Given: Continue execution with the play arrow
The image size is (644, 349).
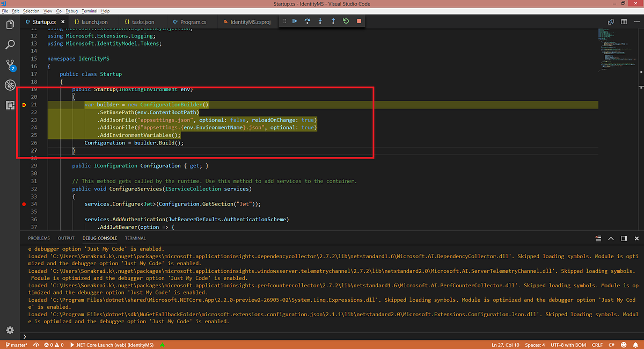Looking at the screenshot, I should [294, 21].
